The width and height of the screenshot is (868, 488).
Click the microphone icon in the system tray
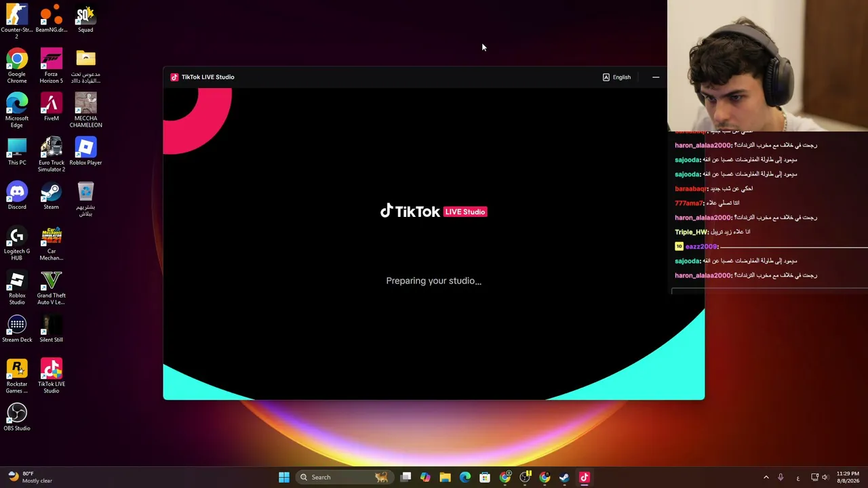click(x=781, y=477)
